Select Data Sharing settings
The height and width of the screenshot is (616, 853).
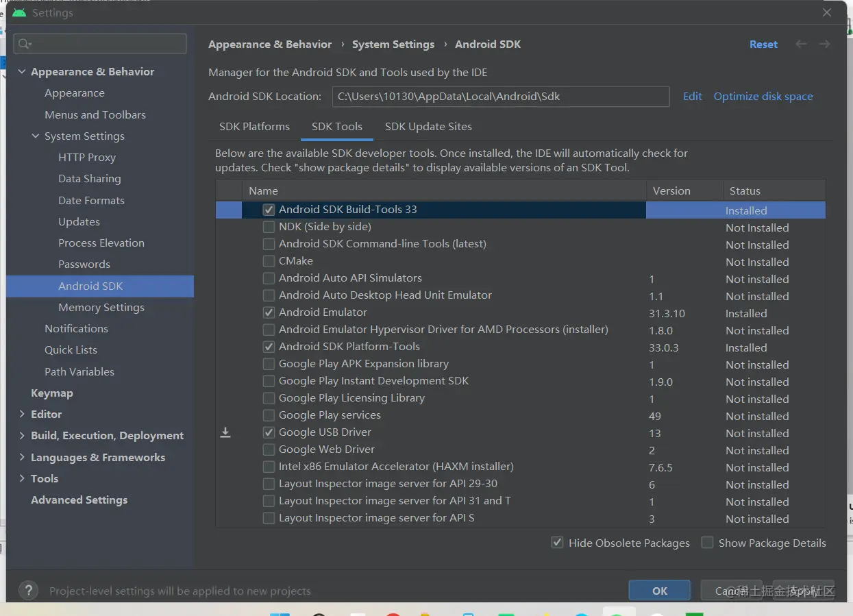click(x=90, y=178)
